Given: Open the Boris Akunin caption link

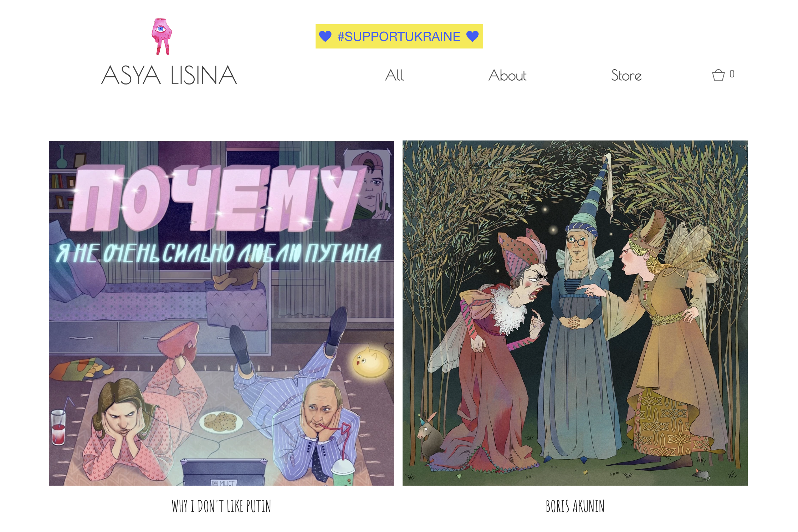Looking at the screenshot, I should (575, 506).
